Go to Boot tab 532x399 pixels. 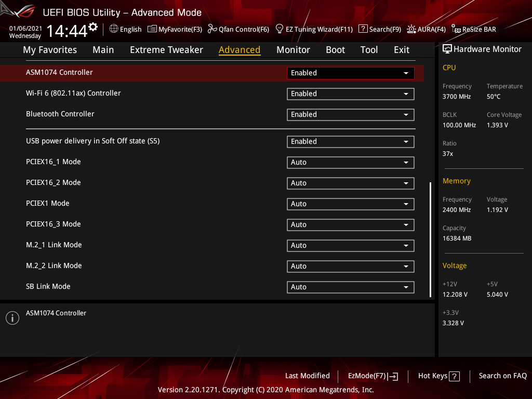tap(335, 50)
